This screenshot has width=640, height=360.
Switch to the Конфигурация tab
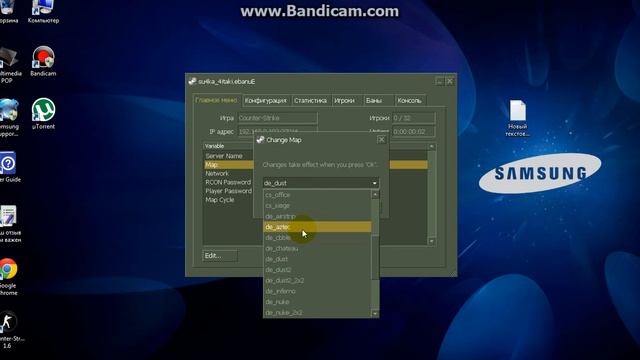point(266,100)
